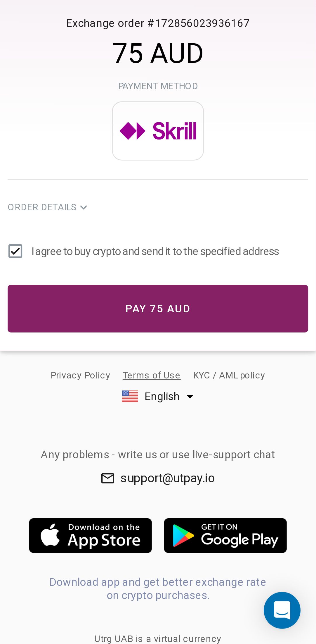Screen dimensions: 316x644
Task: Click the chevron next to Order Details
Action: coord(84,207)
